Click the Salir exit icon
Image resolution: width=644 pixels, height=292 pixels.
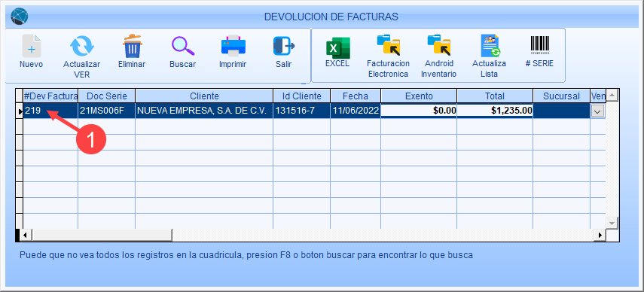pos(284,46)
